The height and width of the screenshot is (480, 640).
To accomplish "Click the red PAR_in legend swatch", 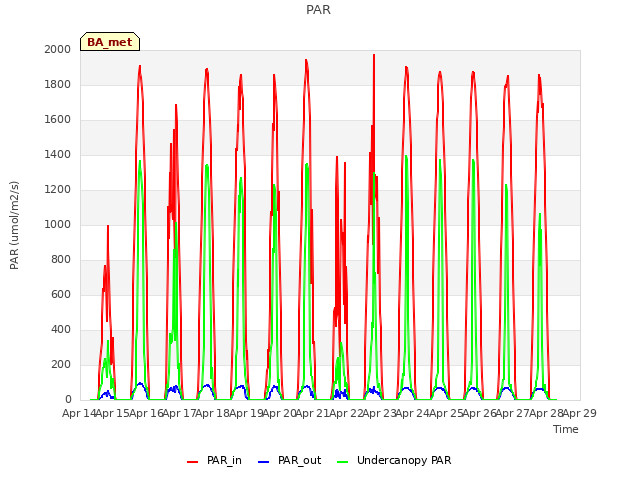I will (x=192, y=462).
